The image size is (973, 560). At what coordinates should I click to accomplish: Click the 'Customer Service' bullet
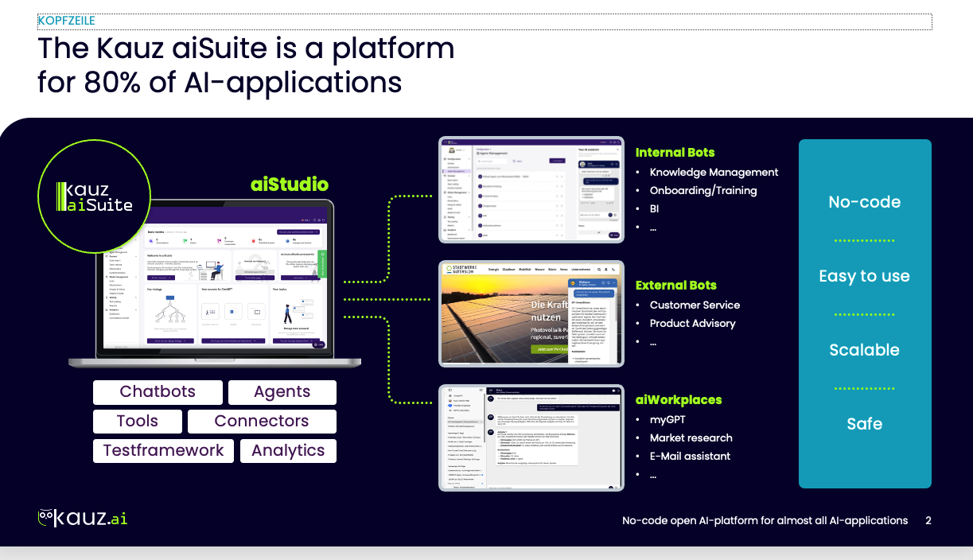click(695, 305)
